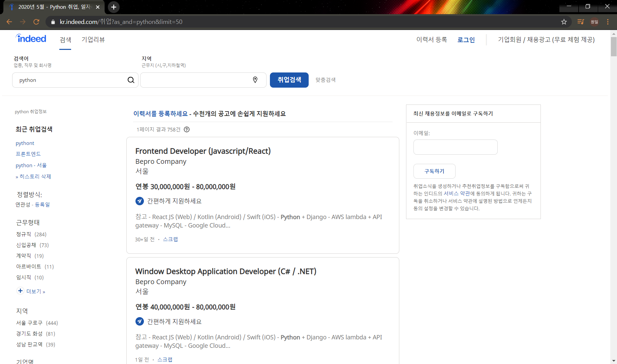
Task: Expand 더보기 for more job types
Action: (x=36, y=292)
